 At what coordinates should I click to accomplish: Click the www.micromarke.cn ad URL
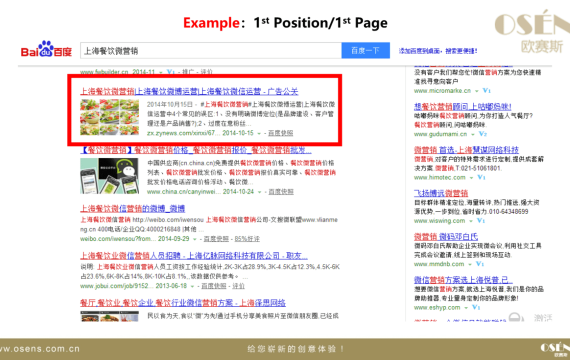[x=442, y=91]
